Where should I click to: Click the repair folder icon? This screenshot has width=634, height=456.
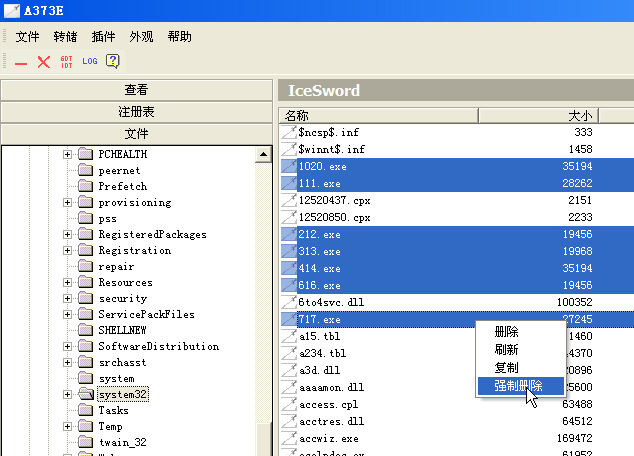tap(85, 266)
